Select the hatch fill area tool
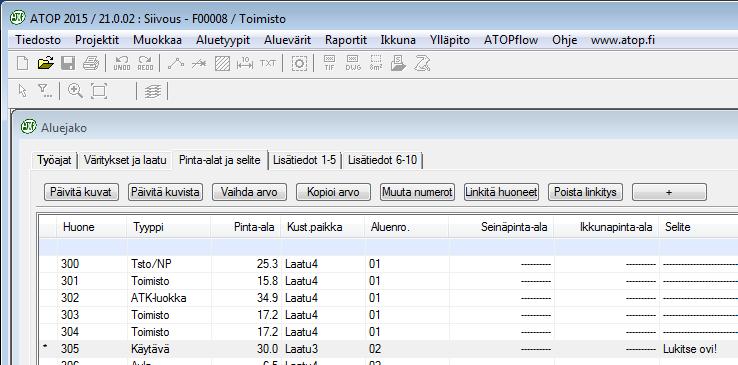The image size is (738, 365). pyautogui.click(x=222, y=63)
